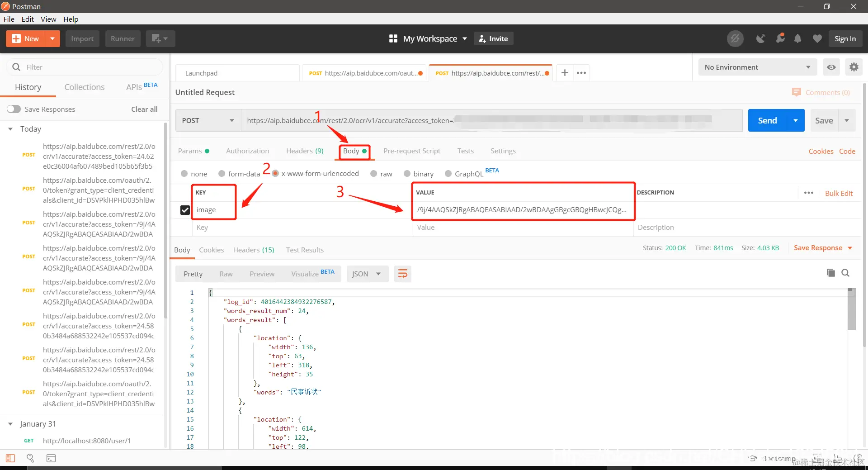Open the capture requests satellite icon
Screen dimensions: 868x470
(x=761, y=39)
